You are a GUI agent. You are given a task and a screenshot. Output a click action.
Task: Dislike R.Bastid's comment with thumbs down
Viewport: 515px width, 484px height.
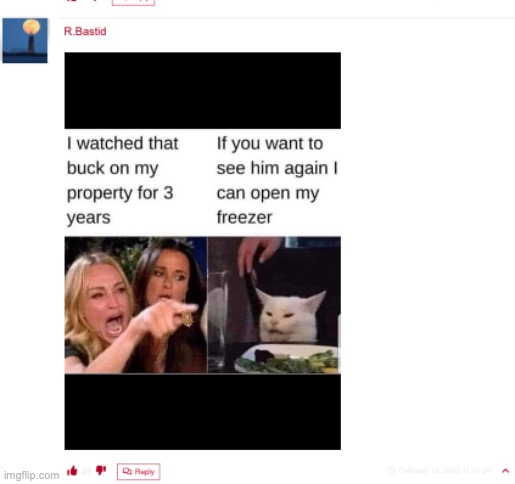pos(101,471)
